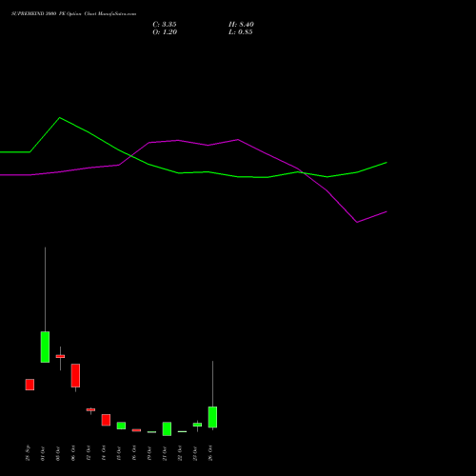
Task: Click the purple indicator line's lowest point
Action: pos(357,222)
